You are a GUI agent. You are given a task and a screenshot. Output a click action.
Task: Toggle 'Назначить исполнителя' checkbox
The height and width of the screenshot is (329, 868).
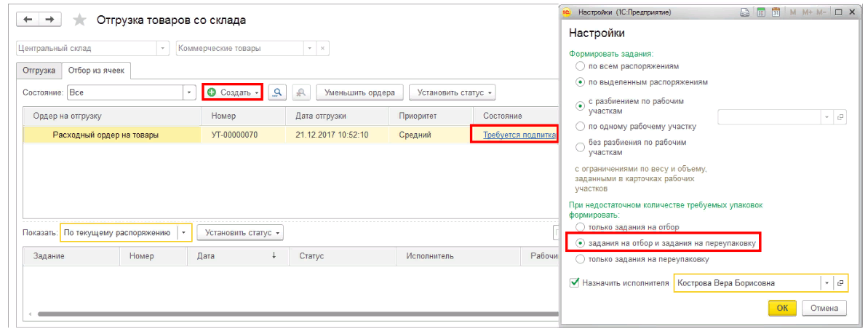point(575,282)
